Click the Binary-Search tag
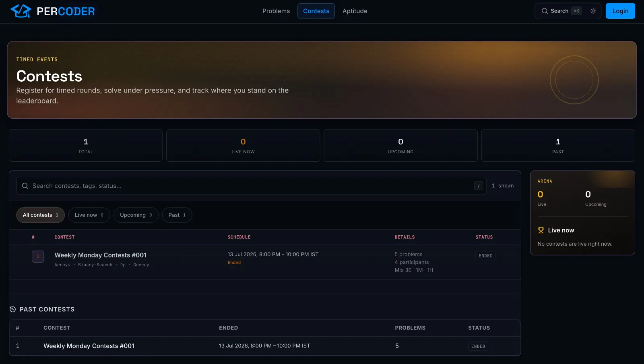This screenshot has width=644, height=364. pyautogui.click(x=95, y=265)
